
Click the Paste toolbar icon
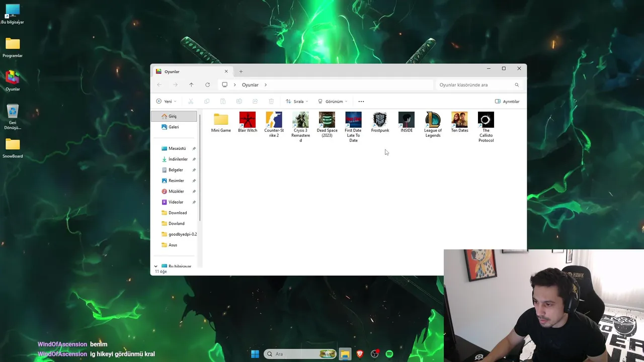[x=223, y=102]
